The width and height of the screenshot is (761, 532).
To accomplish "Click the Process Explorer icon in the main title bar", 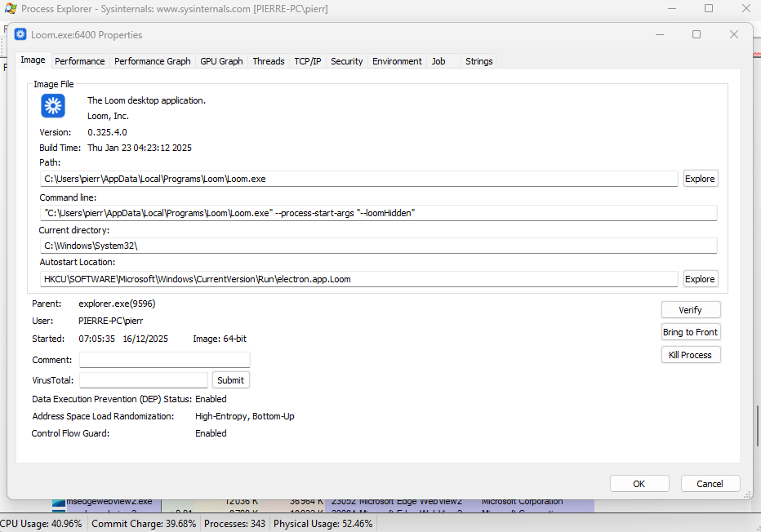I will (x=11, y=9).
